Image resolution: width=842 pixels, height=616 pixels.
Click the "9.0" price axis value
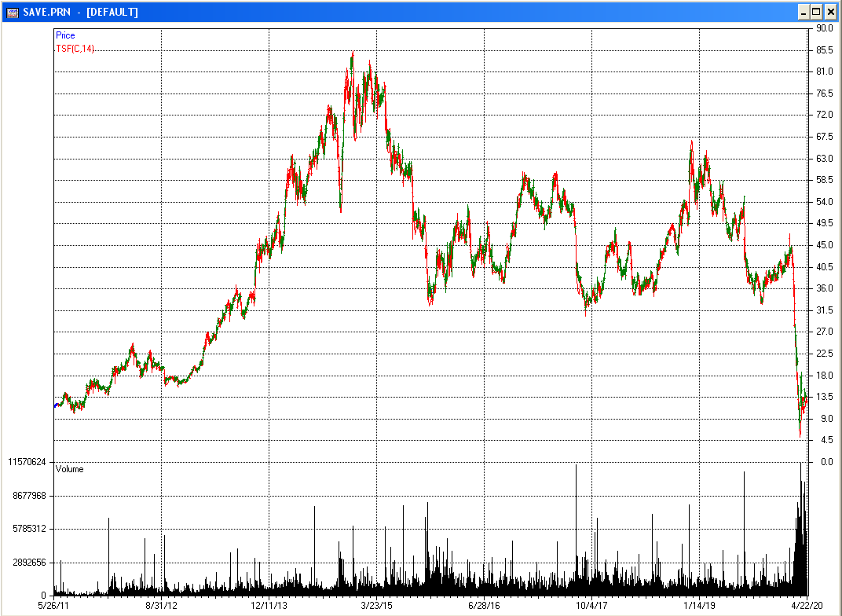pos(826,419)
